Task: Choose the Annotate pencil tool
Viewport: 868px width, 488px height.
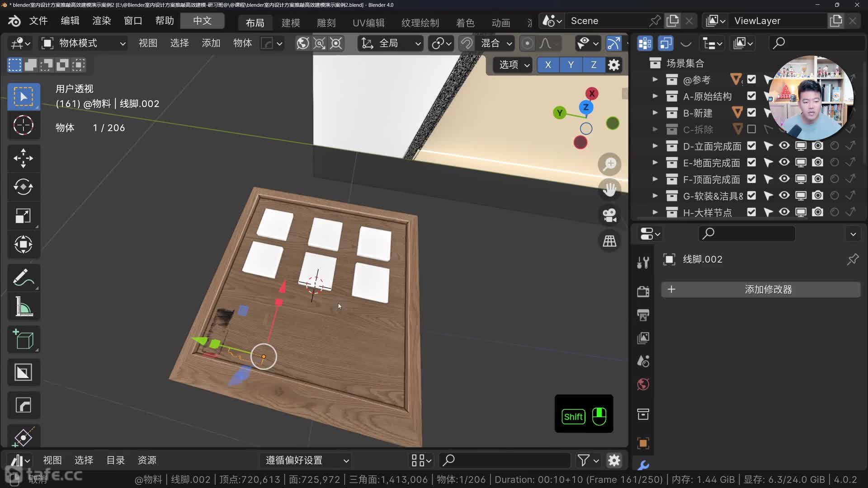Action: pyautogui.click(x=23, y=278)
